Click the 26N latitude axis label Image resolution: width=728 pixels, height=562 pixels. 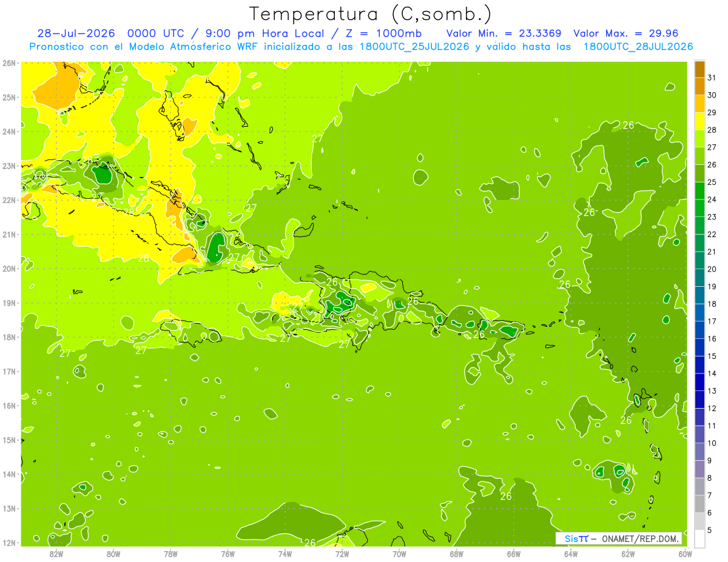[9, 63]
